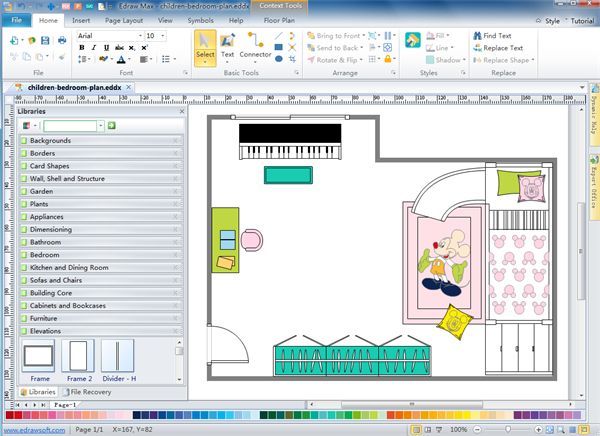This screenshot has width=600, height=436.
Task: Open the Libraries search box dropdown
Action: coord(101,126)
